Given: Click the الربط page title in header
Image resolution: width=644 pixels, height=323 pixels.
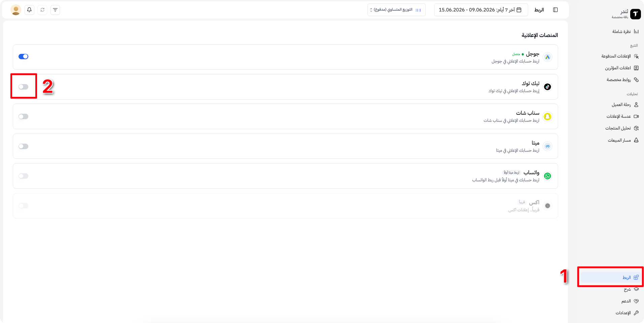Looking at the screenshot, I should click(x=539, y=10).
